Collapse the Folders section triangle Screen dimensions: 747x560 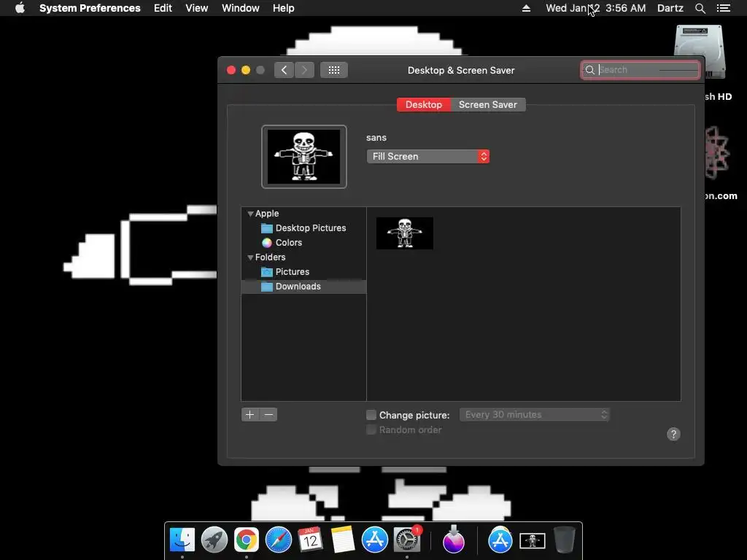250,257
